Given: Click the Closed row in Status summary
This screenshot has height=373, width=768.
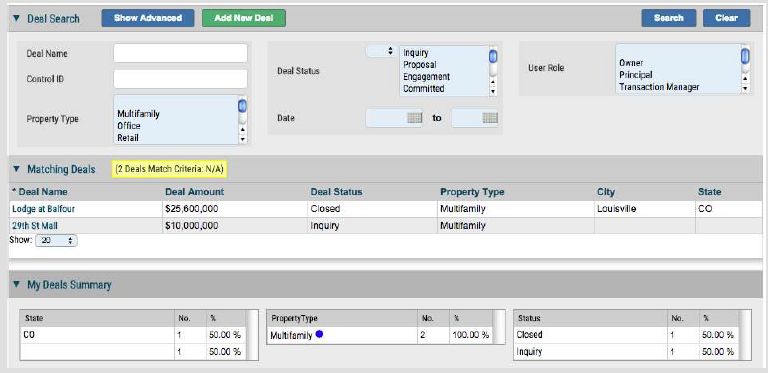Looking at the screenshot, I should click(625, 335).
